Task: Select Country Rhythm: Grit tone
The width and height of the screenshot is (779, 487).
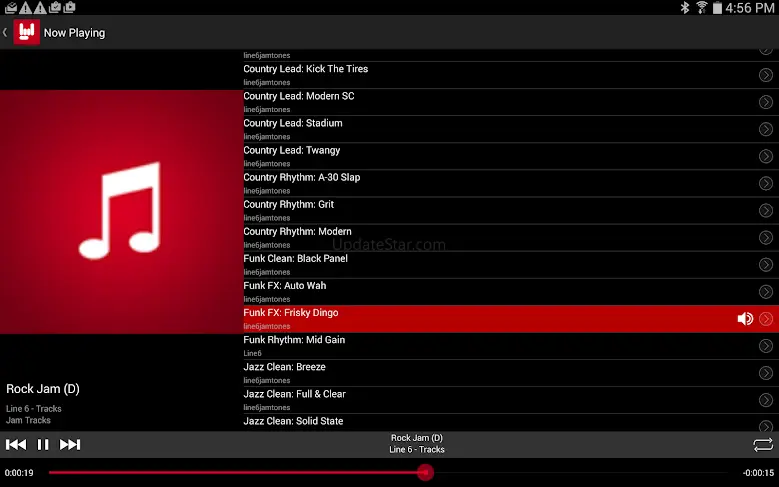Action: click(x=511, y=211)
